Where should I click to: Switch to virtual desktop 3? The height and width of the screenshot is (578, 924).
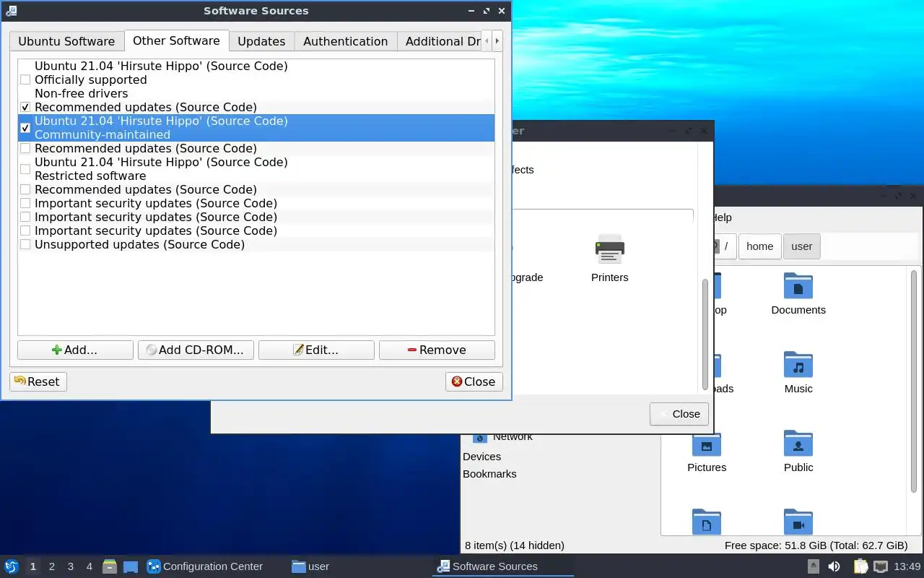(x=71, y=566)
